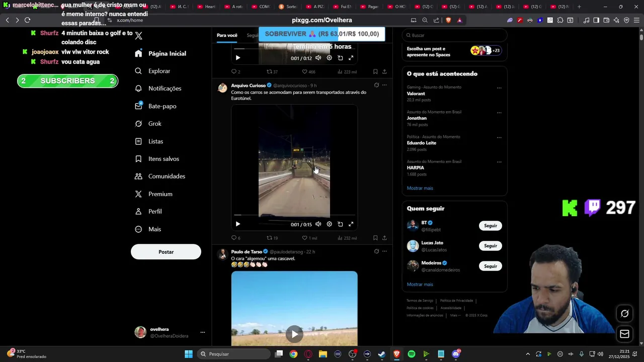Image resolution: width=644 pixels, height=362 pixels.
Task: Open Steam from the taskbar
Action: click(382, 354)
